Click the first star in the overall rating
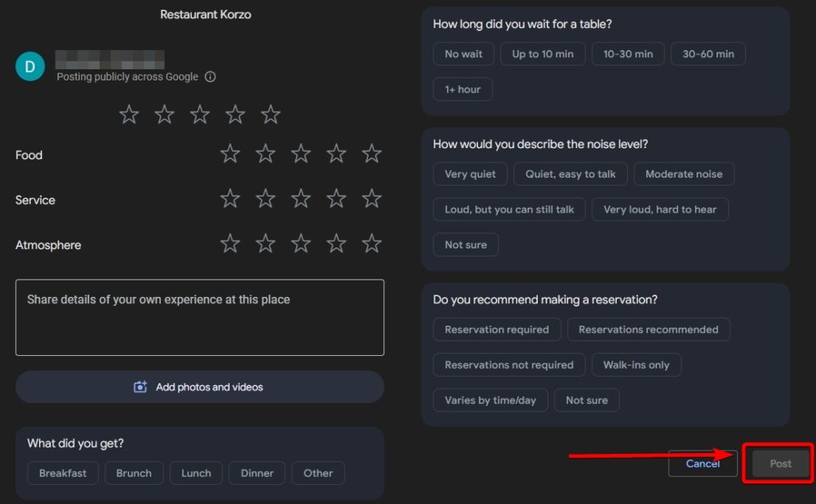 point(129,114)
